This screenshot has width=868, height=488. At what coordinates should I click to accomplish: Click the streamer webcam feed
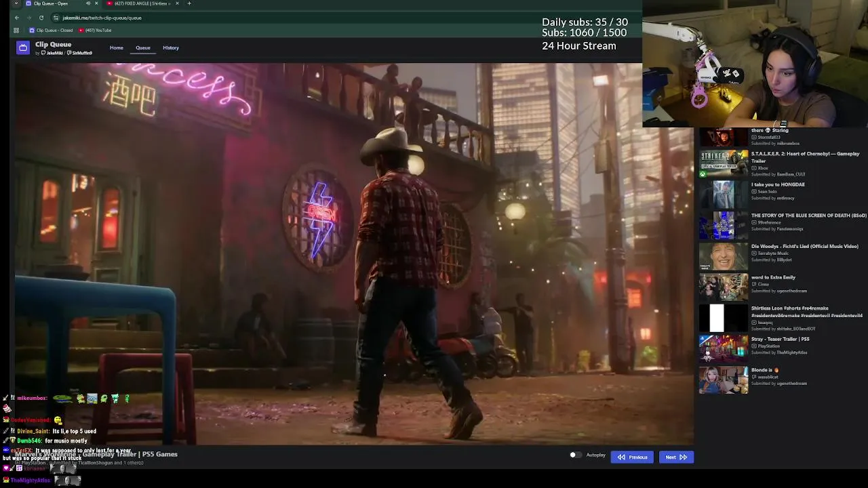click(755, 64)
